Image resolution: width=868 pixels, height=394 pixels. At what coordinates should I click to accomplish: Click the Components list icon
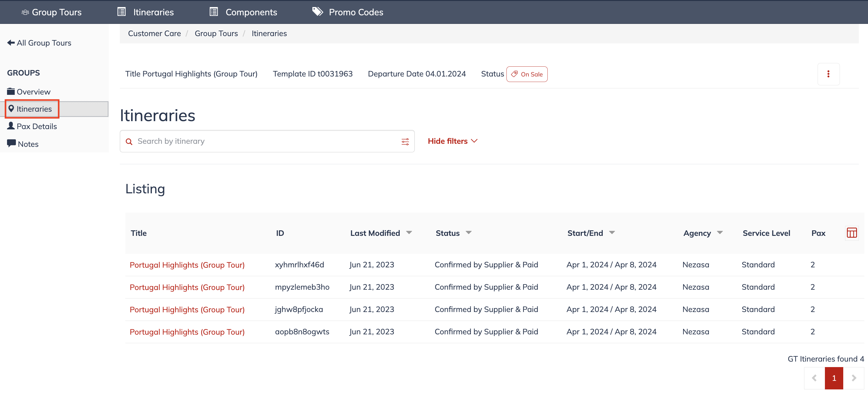pos(214,12)
